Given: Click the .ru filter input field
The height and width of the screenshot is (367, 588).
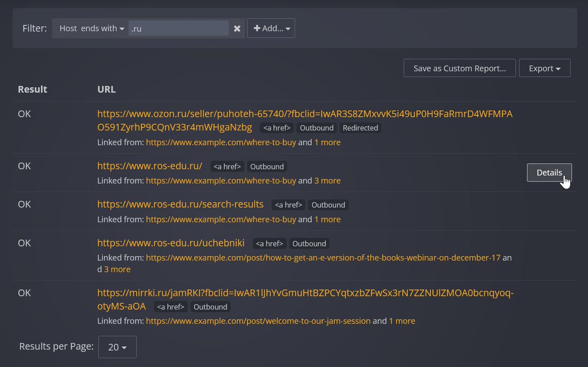Looking at the screenshot, I should (x=179, y=28).
